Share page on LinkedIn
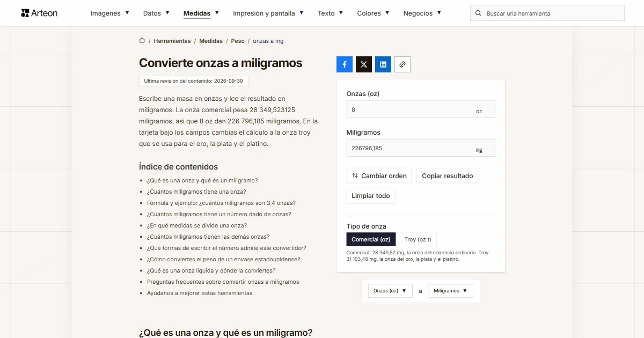Screen dimensions: 644x338 click(383, 64)
